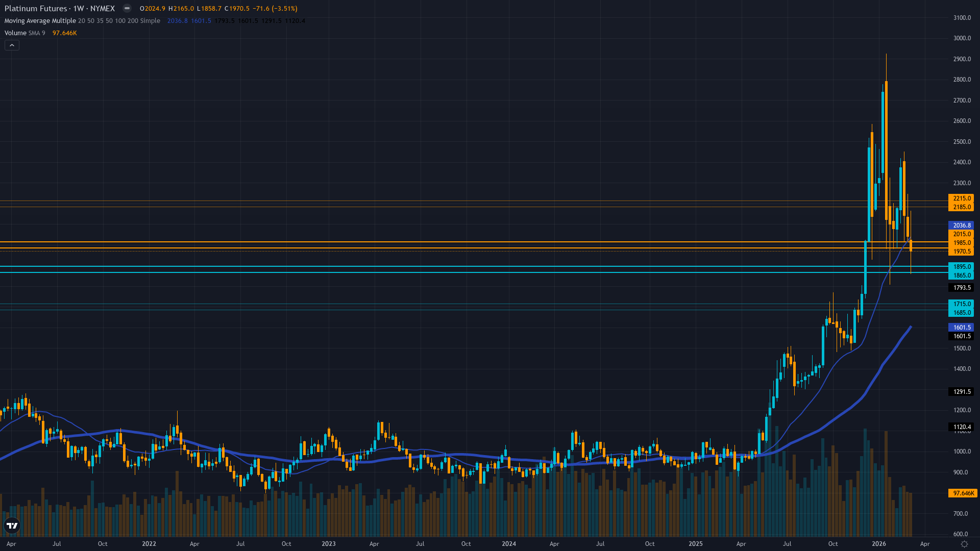Collapse the indicator legend with the chevron button
Screen dimensions: 980x551
pyautogui.click(x=12, y=45)
